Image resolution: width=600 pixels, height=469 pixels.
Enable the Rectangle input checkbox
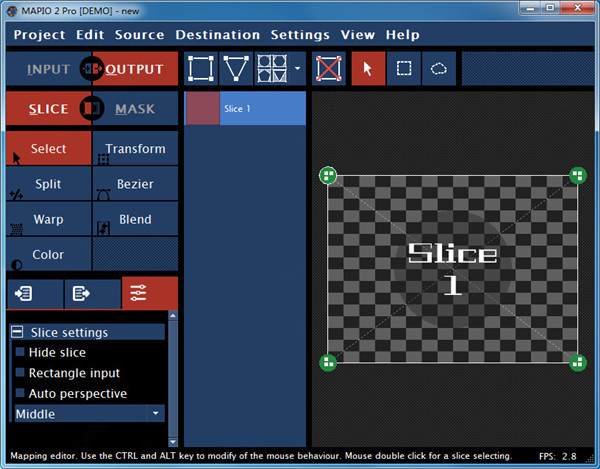[x=20, y=372]
